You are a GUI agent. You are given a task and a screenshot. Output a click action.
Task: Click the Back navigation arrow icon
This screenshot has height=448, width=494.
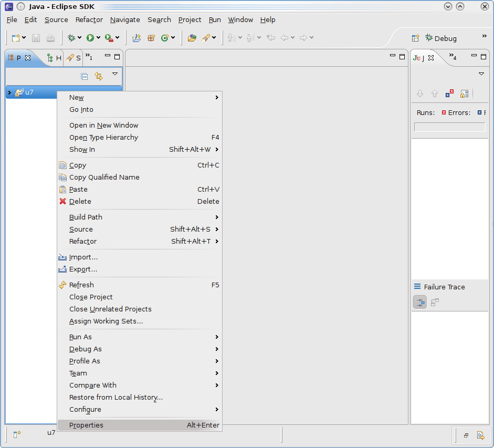(285, 38)
